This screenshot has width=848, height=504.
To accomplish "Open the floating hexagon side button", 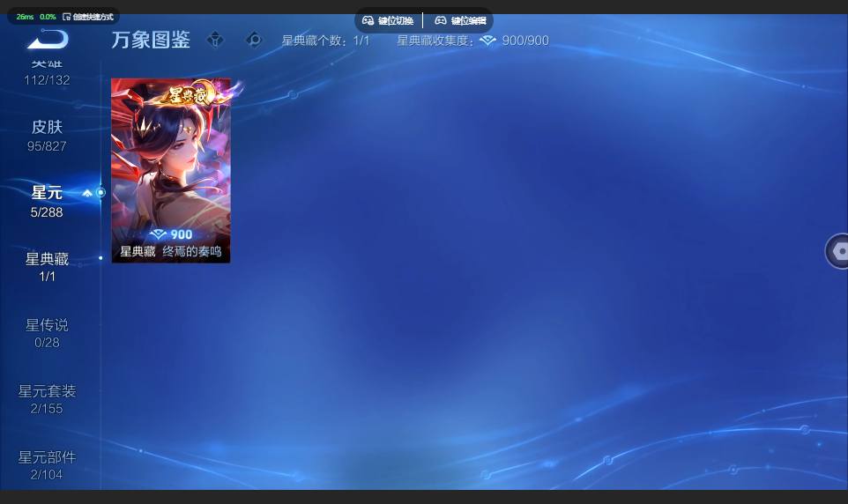I will click(x=837, y=251).
